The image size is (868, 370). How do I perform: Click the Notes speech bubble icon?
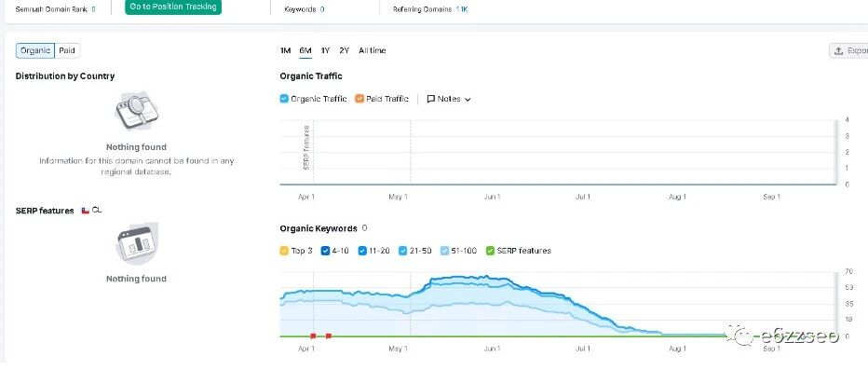tap(430, 99)
